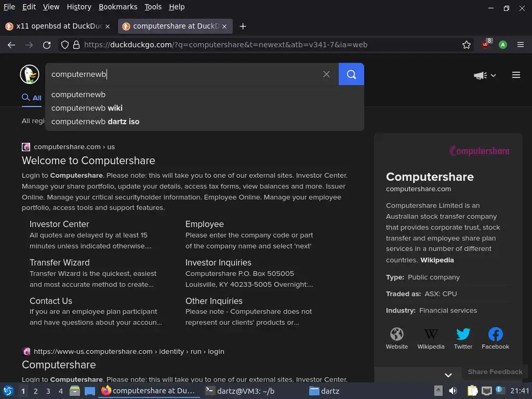Switch to the dartz file manager window
Viewport: 532px width, 399px height.
point(324,391)
